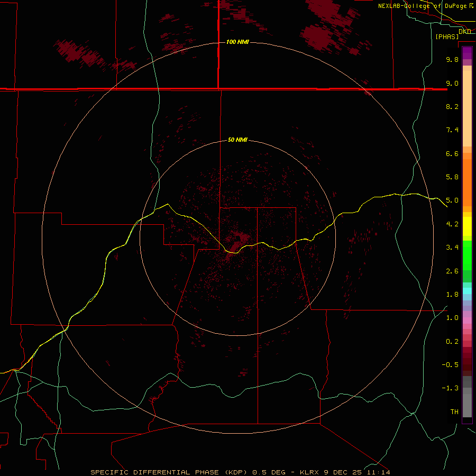Select the 5.0 colorbar scale value

point(452,200)
